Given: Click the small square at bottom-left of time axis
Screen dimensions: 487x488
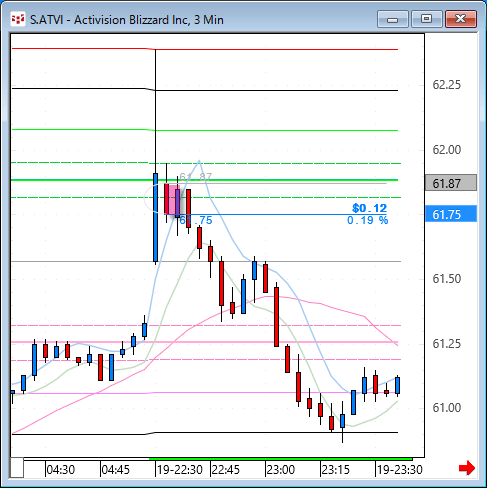Looking at the screenshot, I should pos(17,468).
